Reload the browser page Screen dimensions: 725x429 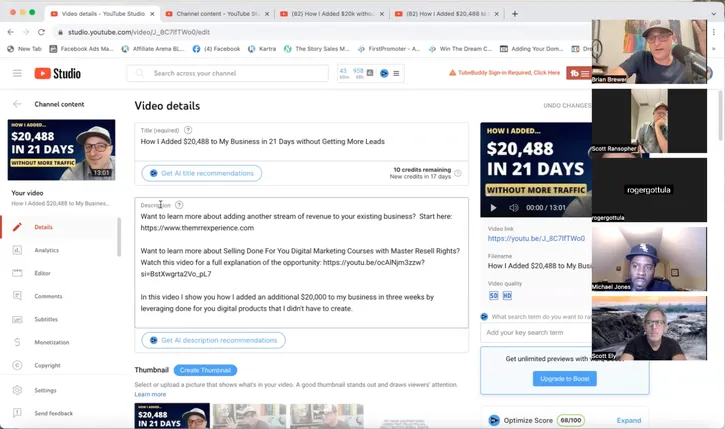[x=41, y=32]
